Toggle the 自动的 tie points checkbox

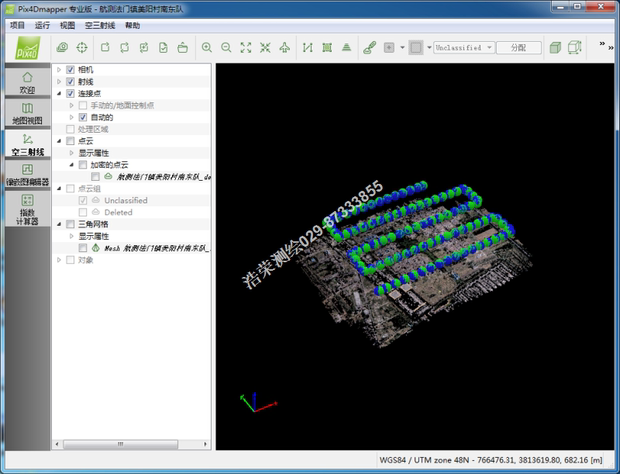pos(83,117)
